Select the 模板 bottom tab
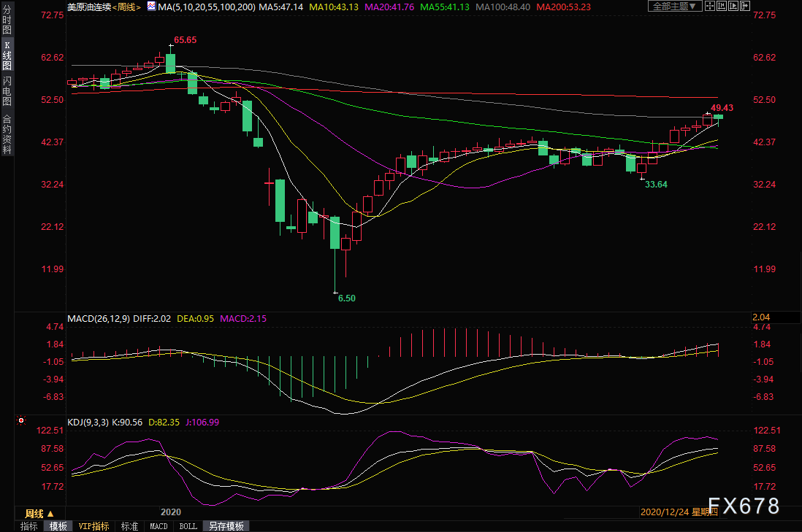 (x=58, y=526)
